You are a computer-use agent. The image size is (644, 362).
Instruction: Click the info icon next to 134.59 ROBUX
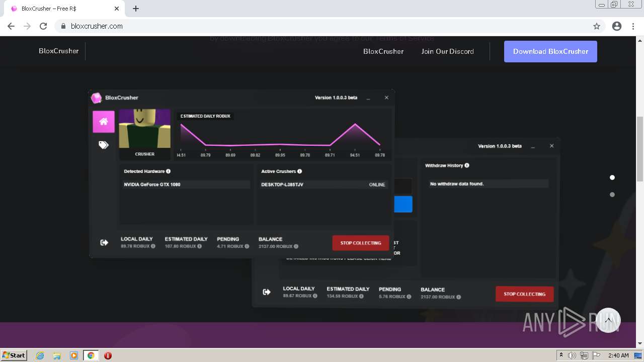click(x=361, y=296)
